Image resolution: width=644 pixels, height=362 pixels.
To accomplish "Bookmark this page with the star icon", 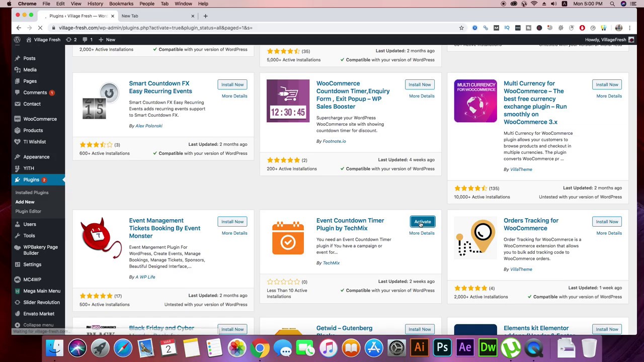I will [x=461, y=28].
